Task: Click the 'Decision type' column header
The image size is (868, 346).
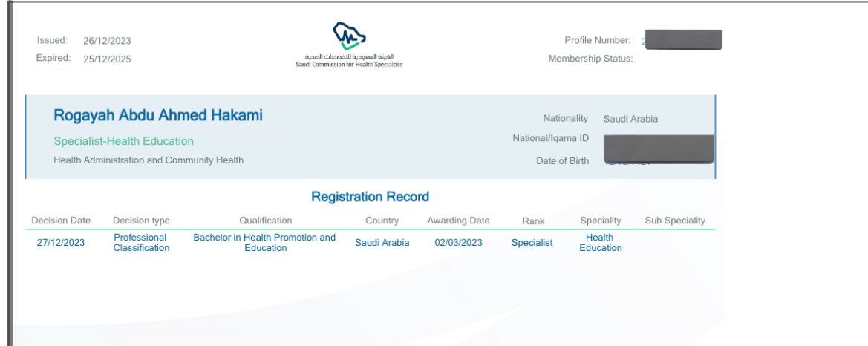Action: (141, 221)
